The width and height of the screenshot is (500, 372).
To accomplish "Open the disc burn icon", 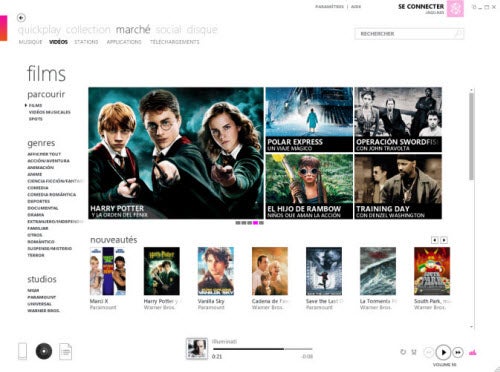I will pos(44,351).
